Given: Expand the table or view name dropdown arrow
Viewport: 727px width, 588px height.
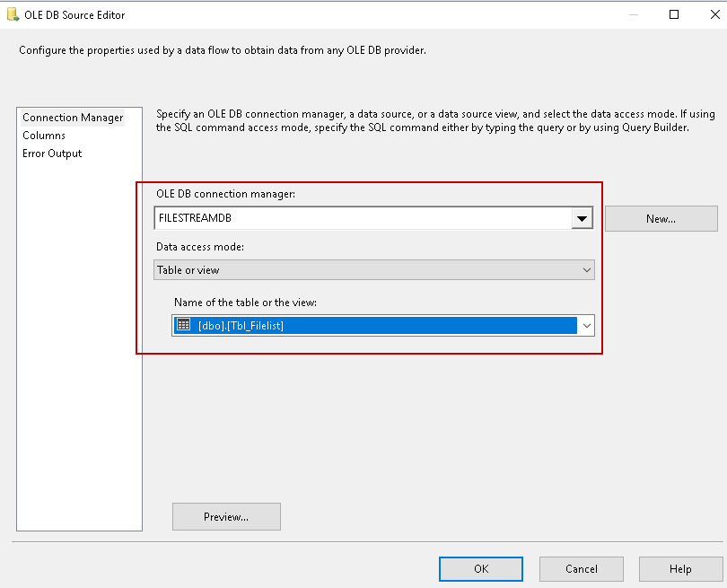Looking at the screenshot, I should (587, 326).
